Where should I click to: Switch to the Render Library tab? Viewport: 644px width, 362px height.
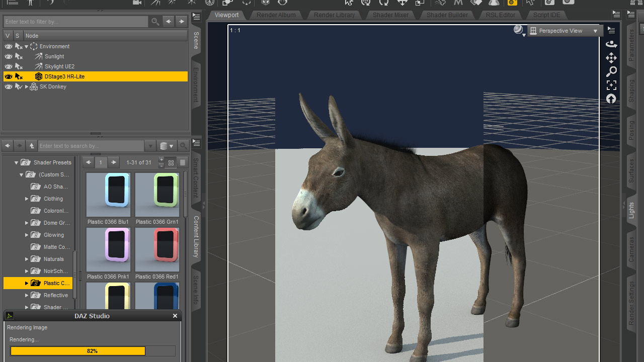[335, 15]
